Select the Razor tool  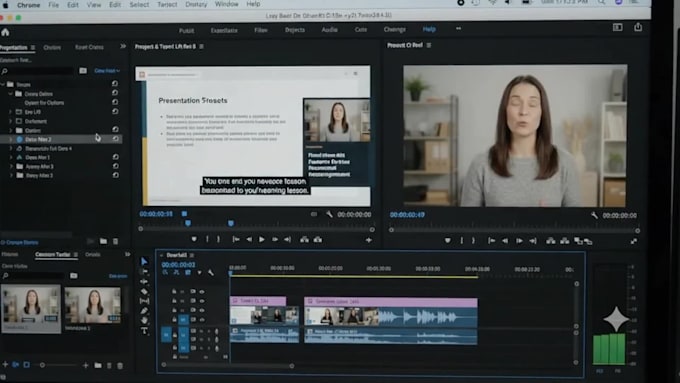click(144, 291)
